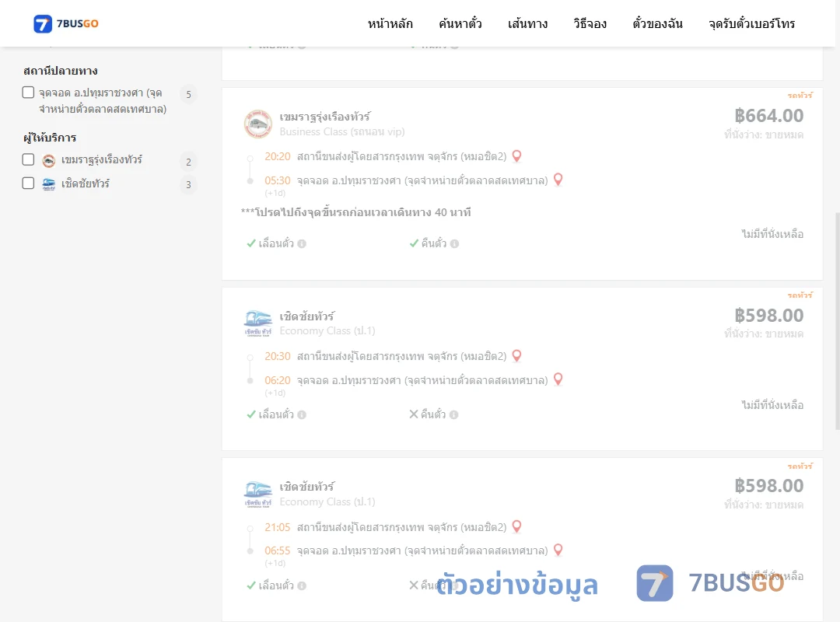Click ไม่มีที่นั่งเหลือ on the ฿664.00 trip
This screenshot has width=840, height=622.
[772, 233]
